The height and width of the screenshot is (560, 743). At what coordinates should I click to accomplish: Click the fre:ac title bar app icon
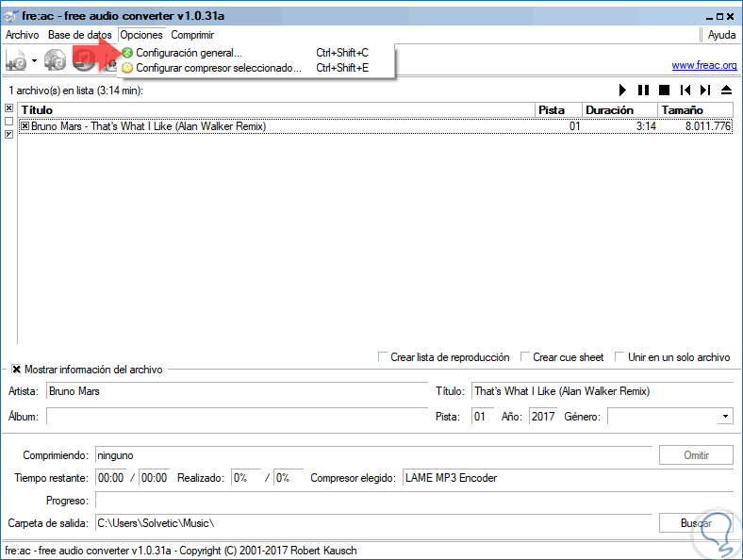tap(11, 16)
